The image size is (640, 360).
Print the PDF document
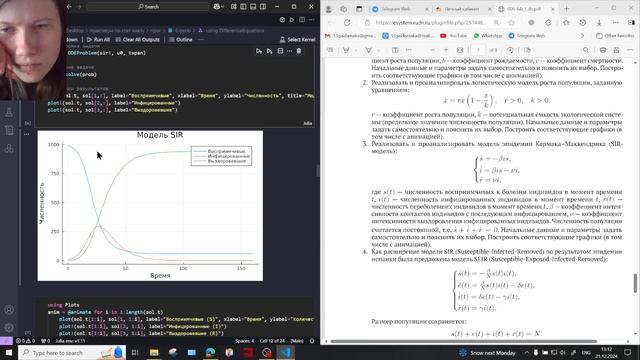point(603,50)
